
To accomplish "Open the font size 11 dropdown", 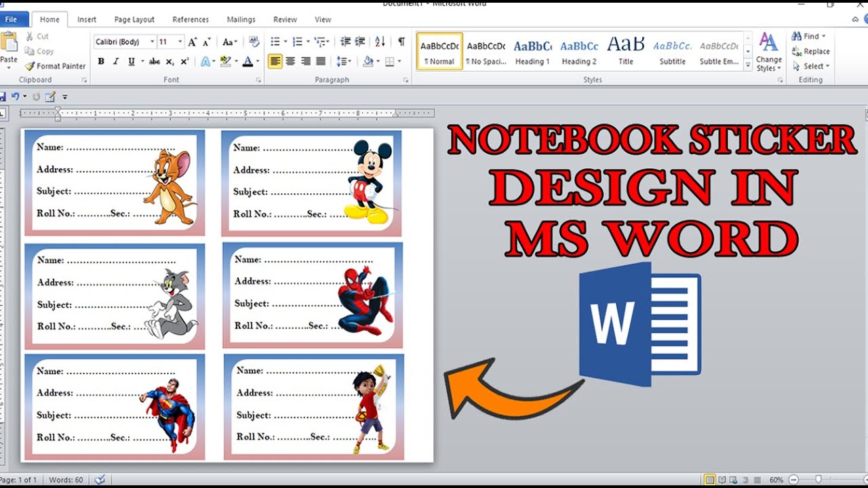I will point(180,42).
